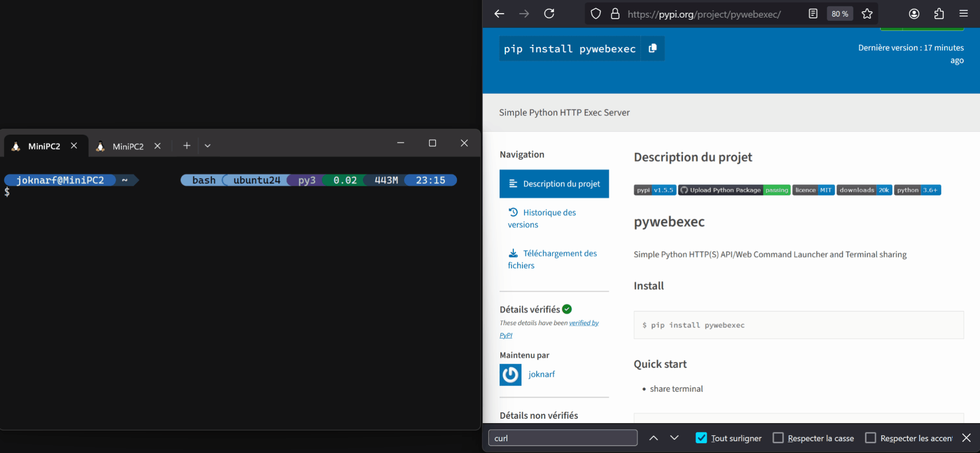Open the extensions puzzle-piece icon

point(939,14)
